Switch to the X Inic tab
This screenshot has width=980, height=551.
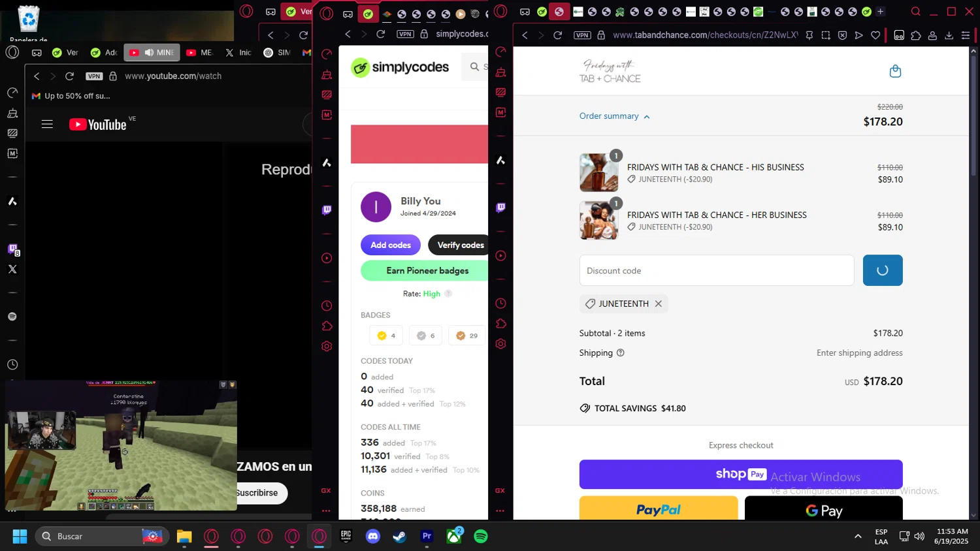[238, 53]
